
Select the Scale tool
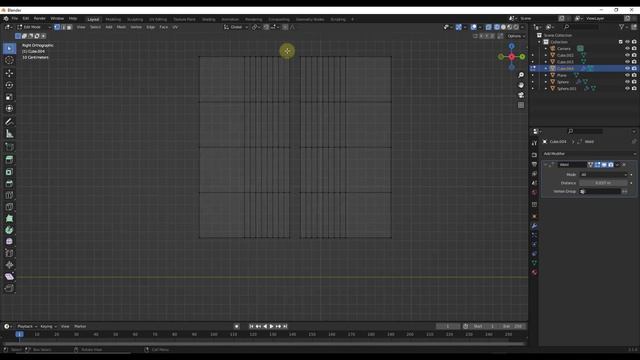coord(9,97)
